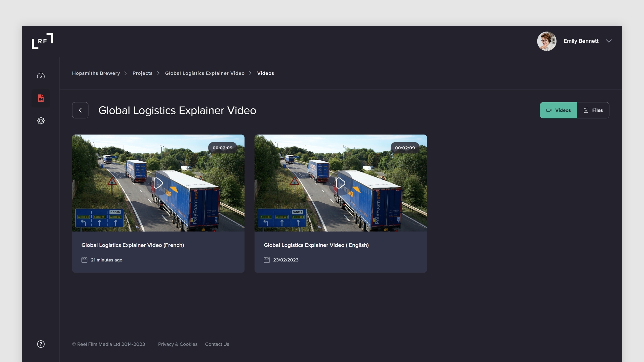This screenshot has width=644, height=362.
Task: Open Global Logistics Explainer Video breadcrumb
Action: tap(205, 73)
